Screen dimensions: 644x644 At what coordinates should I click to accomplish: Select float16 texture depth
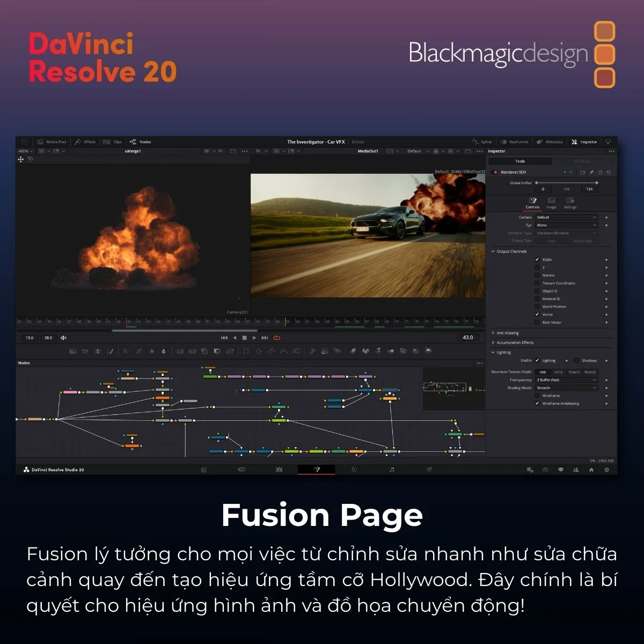(574, 372)
